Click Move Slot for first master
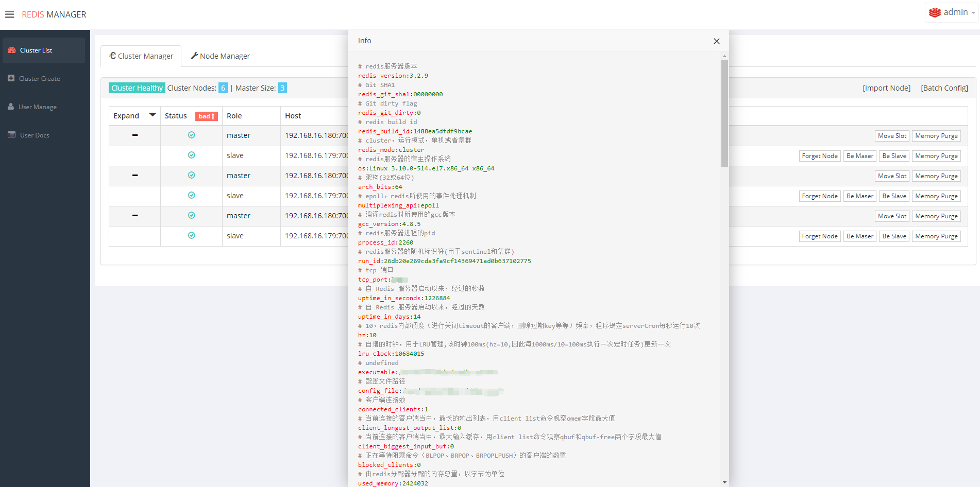The image size is (980, 487). pos(892,136)
